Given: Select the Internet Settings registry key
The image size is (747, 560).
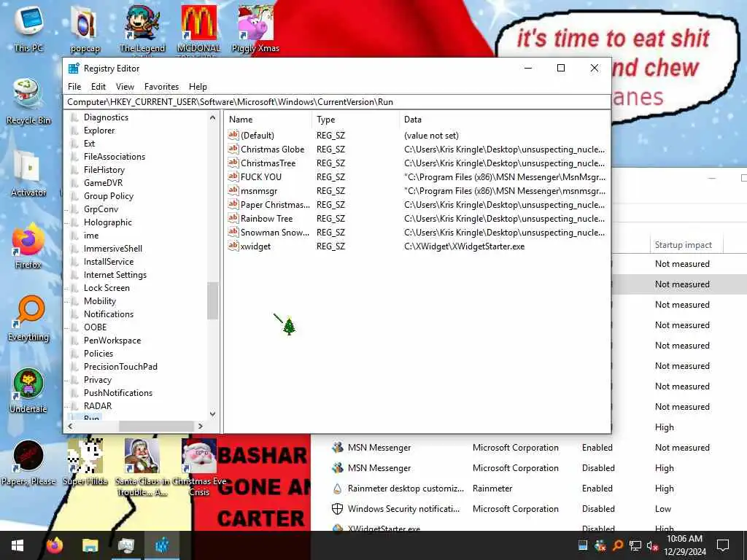Looking at the screenshot, I should coord(115,275).
